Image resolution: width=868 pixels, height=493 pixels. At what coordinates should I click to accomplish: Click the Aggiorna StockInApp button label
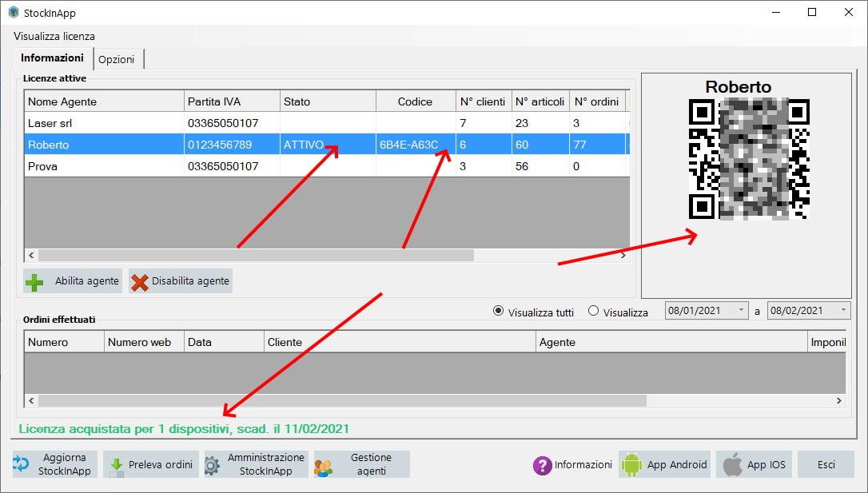64,464
